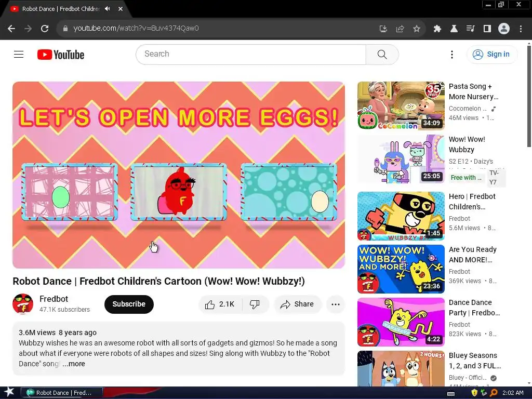Open the Wow! Wow! Wubbzy S2 E12 thumbnail
Screen dimensions: 532x399
tap(401, 159)
